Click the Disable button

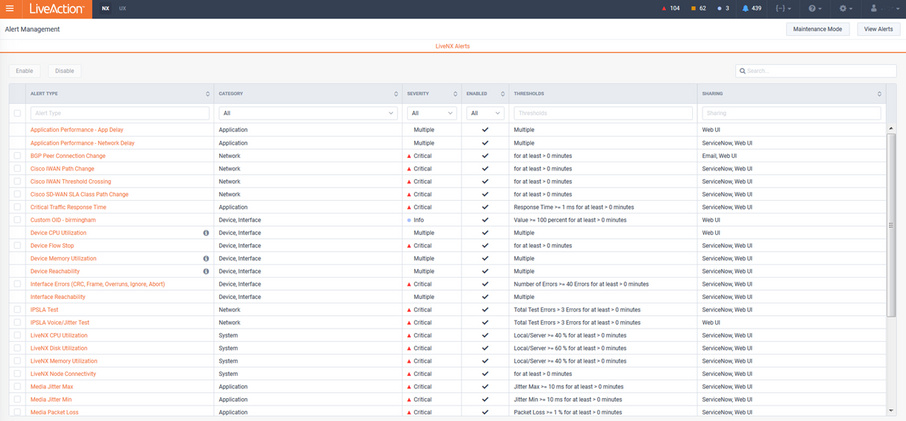click(x=65, y=71)
